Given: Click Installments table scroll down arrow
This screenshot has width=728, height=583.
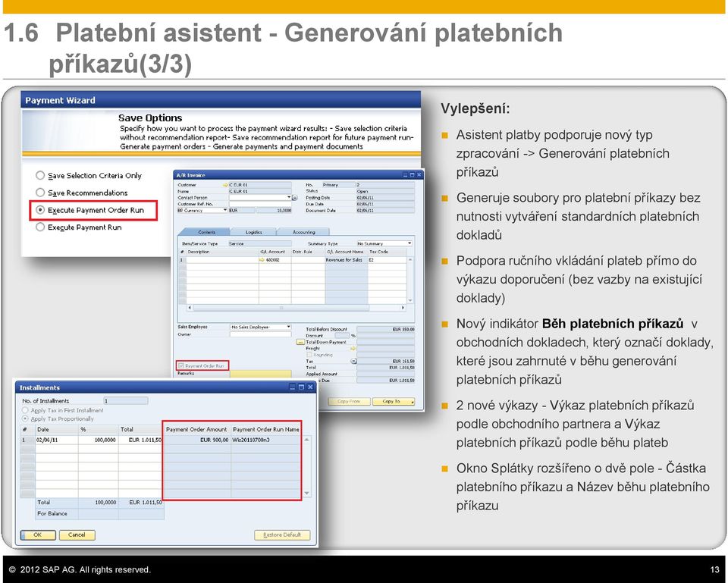Looking at the screenshot, I should click(306, 493).
